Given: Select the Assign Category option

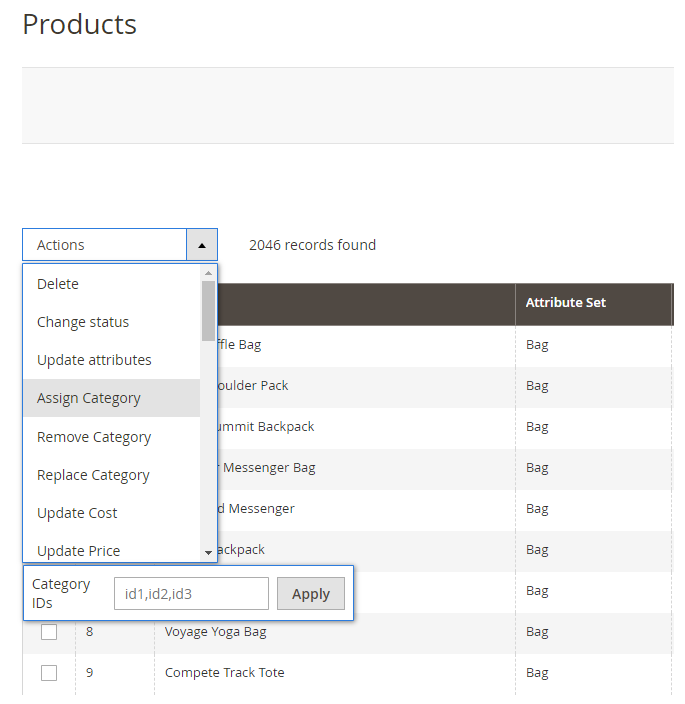Looking at the screenshot, I should point(89,398).
